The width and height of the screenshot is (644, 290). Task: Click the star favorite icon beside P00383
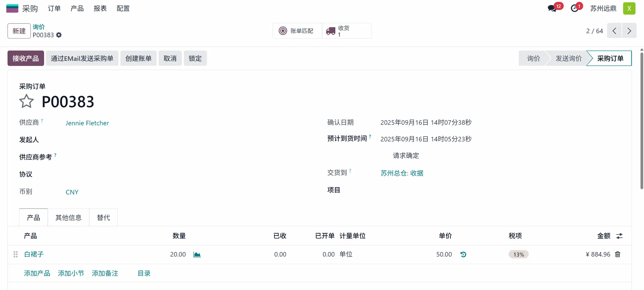(26, 101)
